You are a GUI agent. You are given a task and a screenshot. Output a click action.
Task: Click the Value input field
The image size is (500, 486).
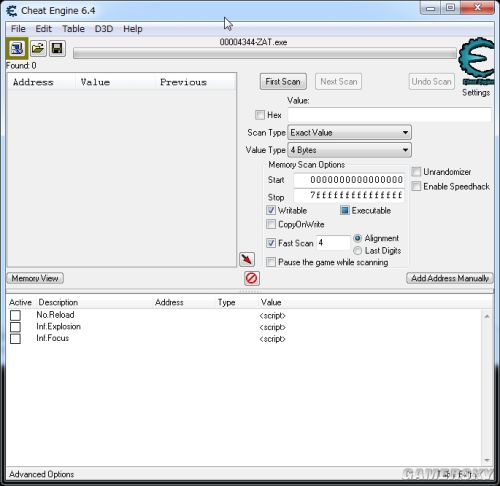389,115
